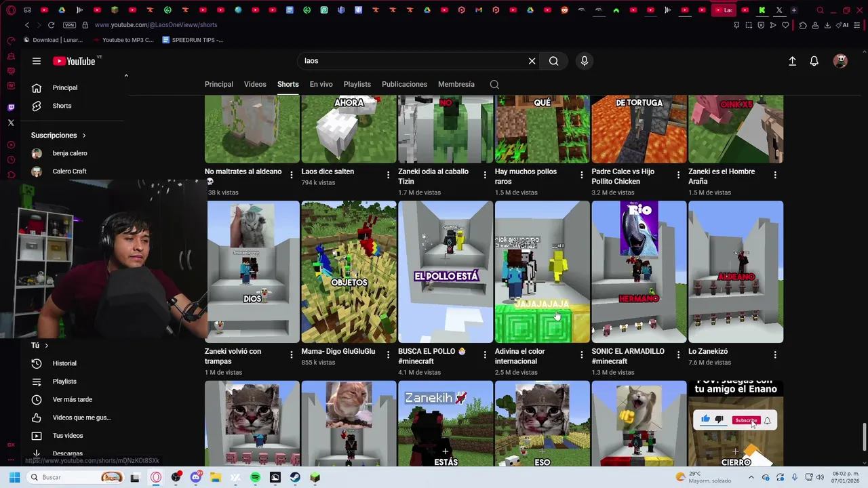Open Download Lunar bookmark
Image resolution: width=868 pixels, height=488 pixels.
pos(53,40)
